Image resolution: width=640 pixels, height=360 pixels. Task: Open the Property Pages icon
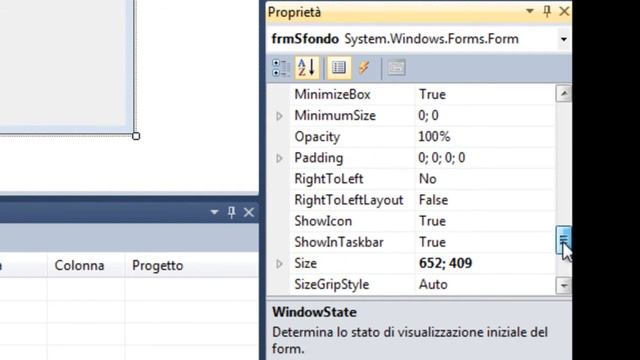tap(396, 68)
